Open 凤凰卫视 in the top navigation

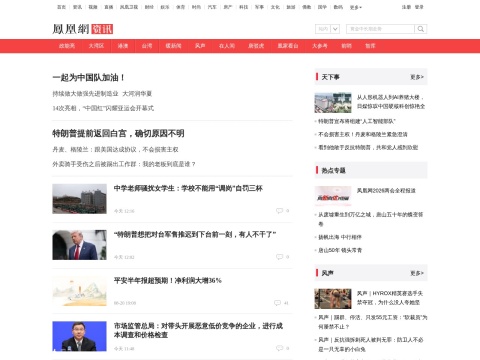point(129,7)
